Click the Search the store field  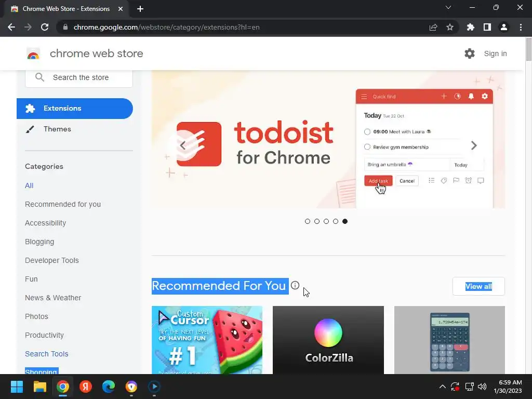79,77
